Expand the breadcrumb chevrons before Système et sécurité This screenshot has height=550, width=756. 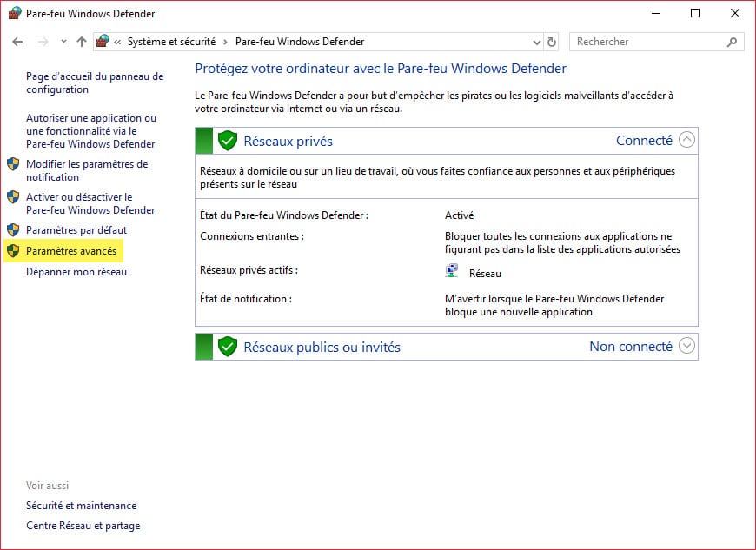[x=117, y=42]
